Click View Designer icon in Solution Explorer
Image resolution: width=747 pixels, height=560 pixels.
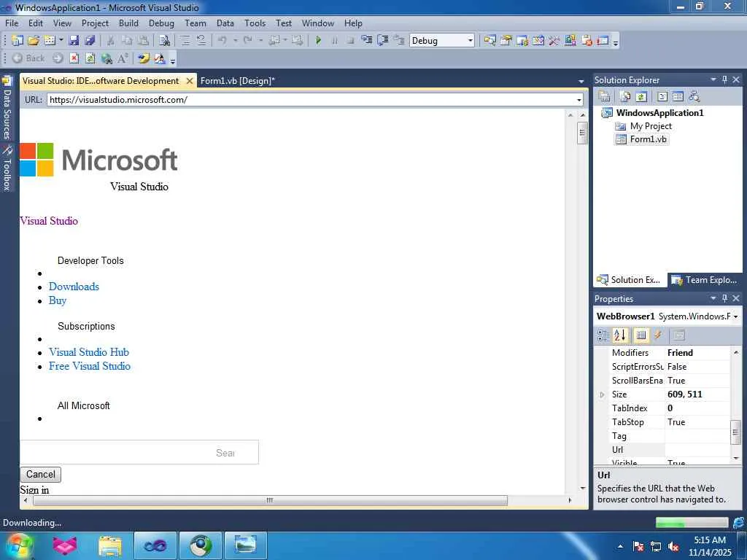[678, 97]
